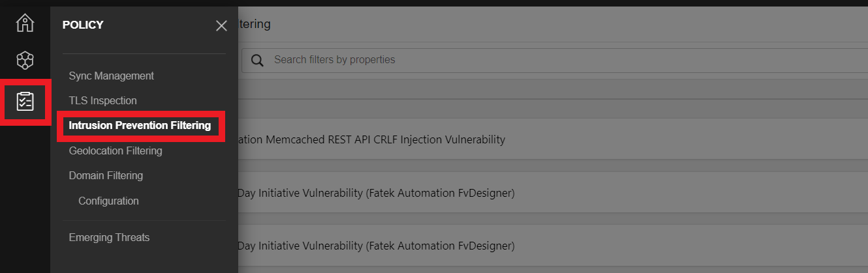This screenshot has width=868, height=273.
Task: Close the Policy menu panel
Action: [x=221, y=25]
